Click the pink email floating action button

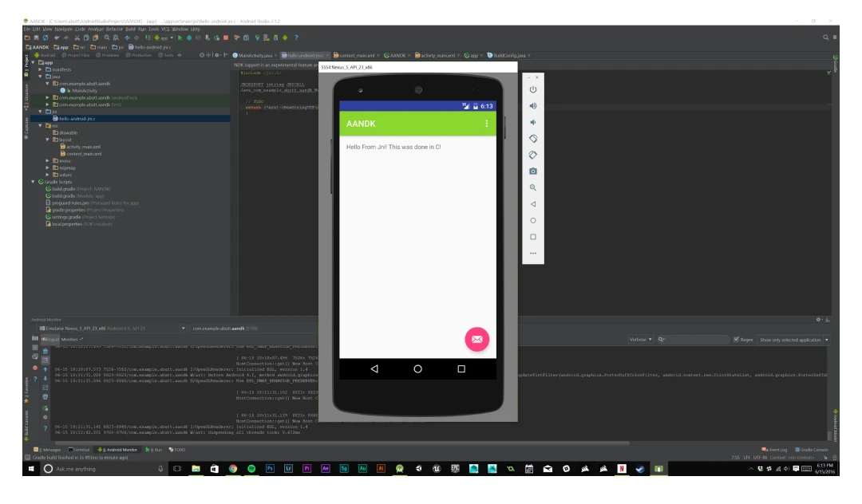coord(477,339)
